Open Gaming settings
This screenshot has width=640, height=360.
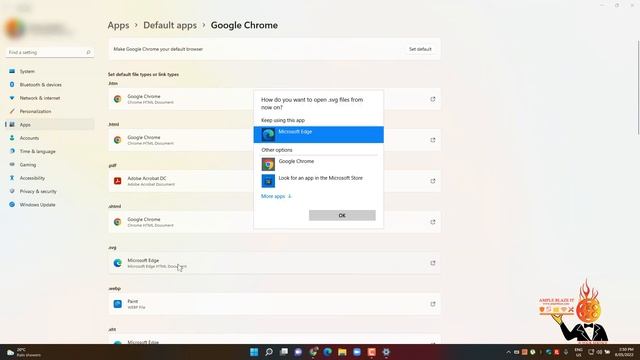tap(49, 164)
